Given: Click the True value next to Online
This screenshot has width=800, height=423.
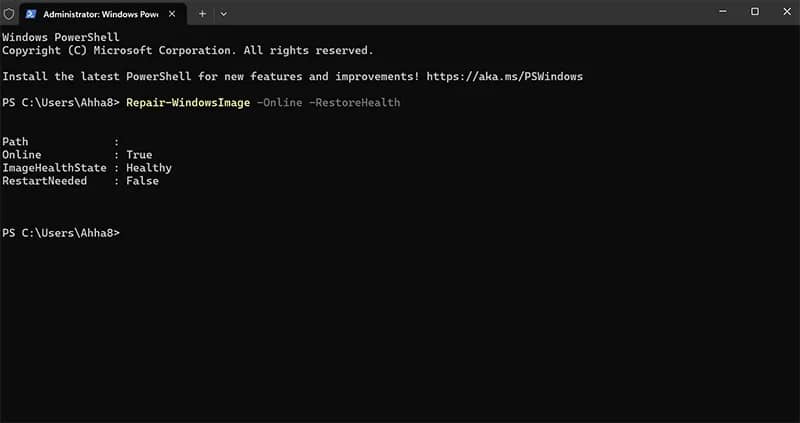Looking at the screenshot, I should tap(139, 155).
